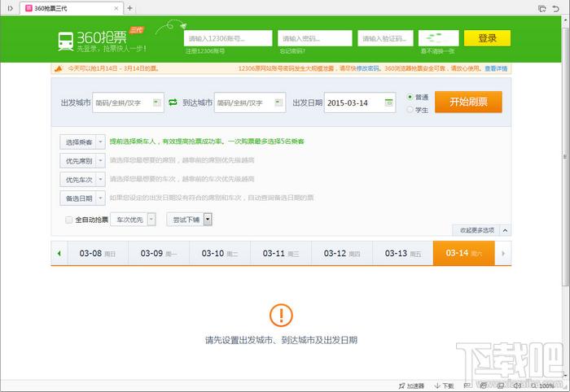This screenshot has height=392, width=570.
Task: Select the 普通 ticket type radio
Action: point(410,97)
